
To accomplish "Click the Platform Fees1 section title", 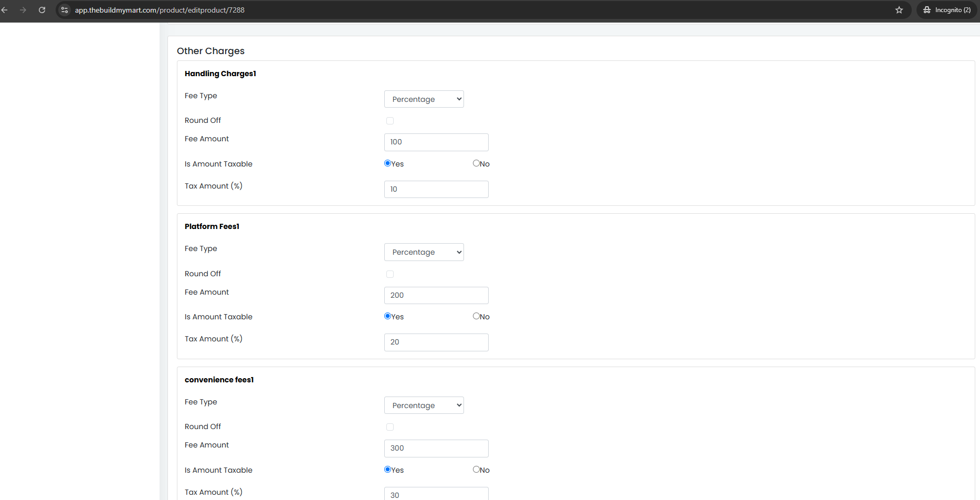I will pos(212,226).
